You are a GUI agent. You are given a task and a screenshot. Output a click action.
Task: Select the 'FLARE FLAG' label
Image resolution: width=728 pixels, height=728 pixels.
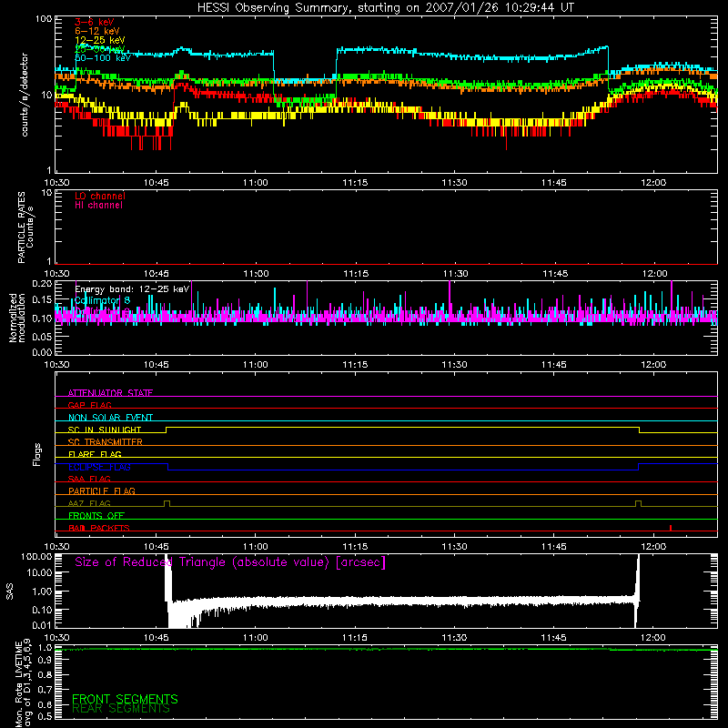tap(95, 454)
